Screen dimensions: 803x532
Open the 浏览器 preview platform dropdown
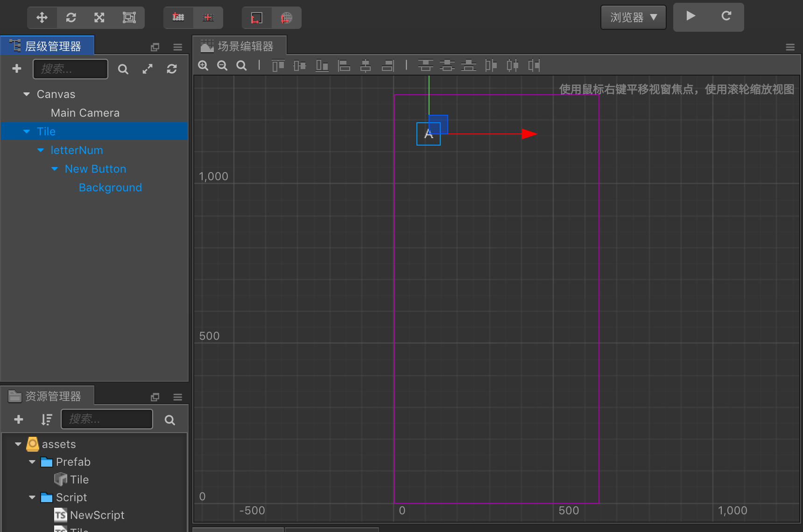click(x=633, y=17)
